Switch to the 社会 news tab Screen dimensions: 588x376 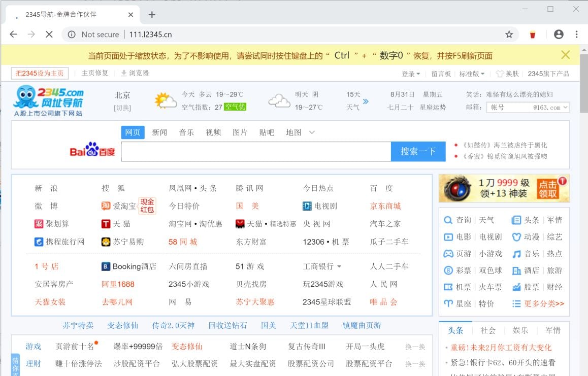pos(488,330)
